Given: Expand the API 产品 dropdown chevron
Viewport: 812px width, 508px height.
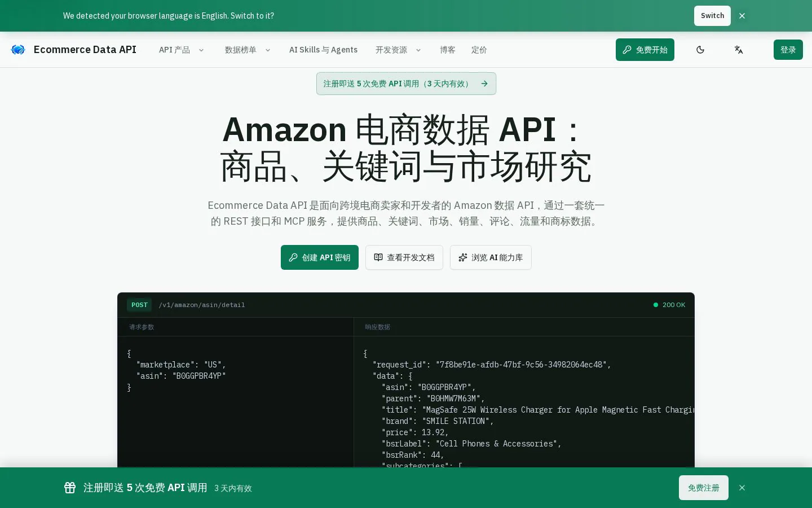Looking at the screenshot, I should pyautogui.click(x=201, y=50).
